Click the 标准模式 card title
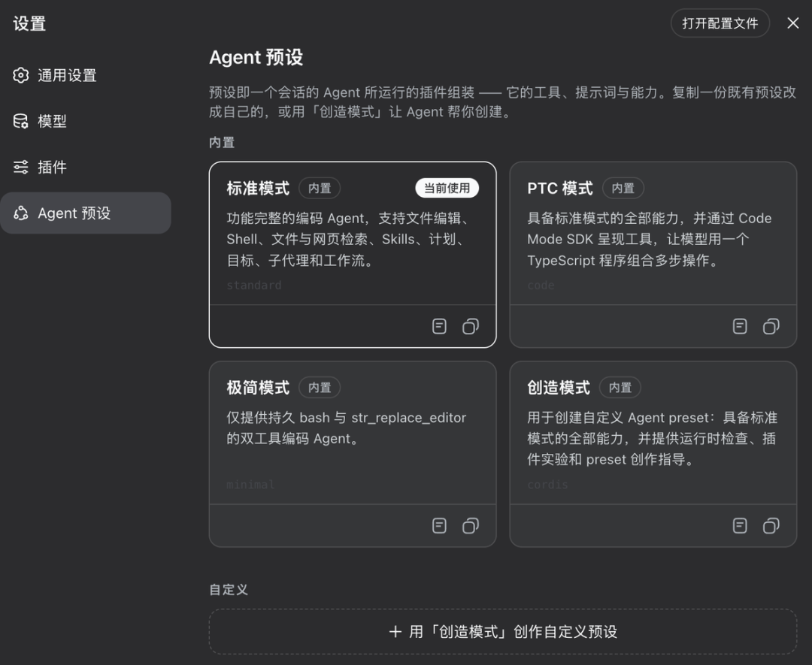The width and height of the screenshot is (812, 665). point(258,189)
